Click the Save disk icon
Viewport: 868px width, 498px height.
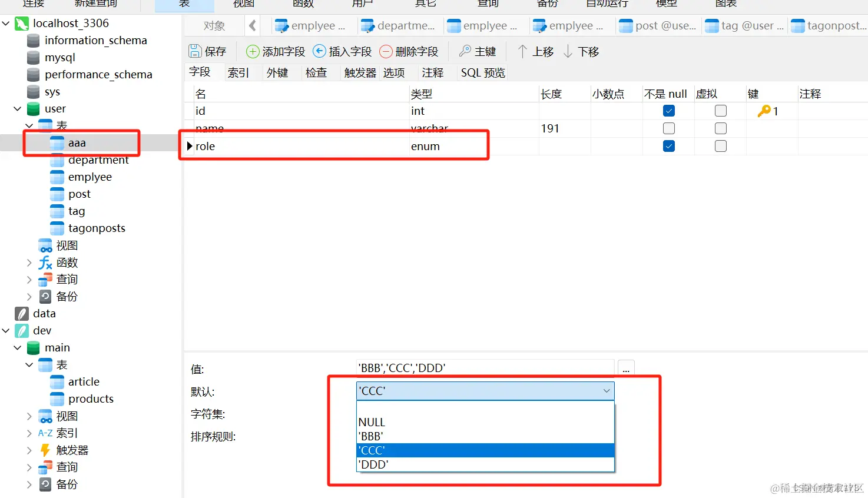pyautogui.click(x=194, y=51)
